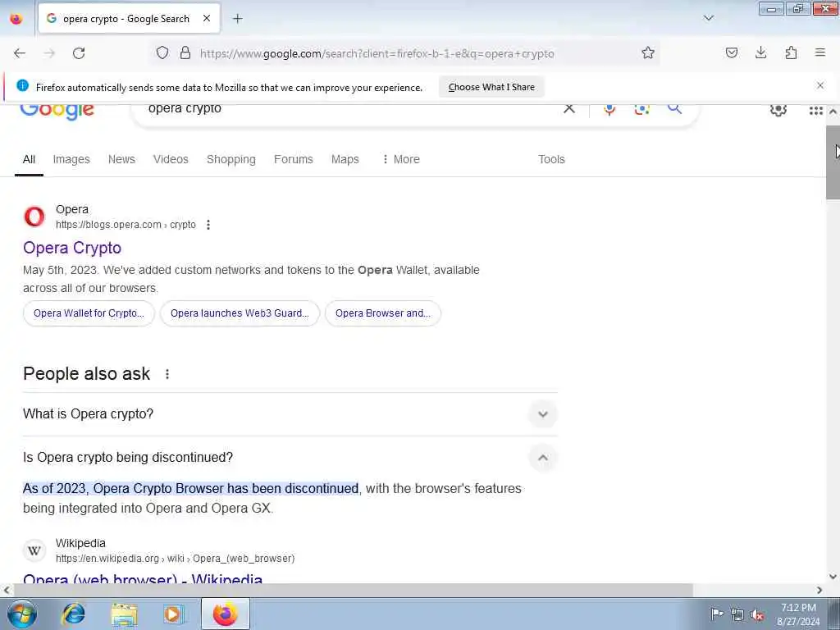
Task: Click the address bar URL text
Action: pos(377,53)
